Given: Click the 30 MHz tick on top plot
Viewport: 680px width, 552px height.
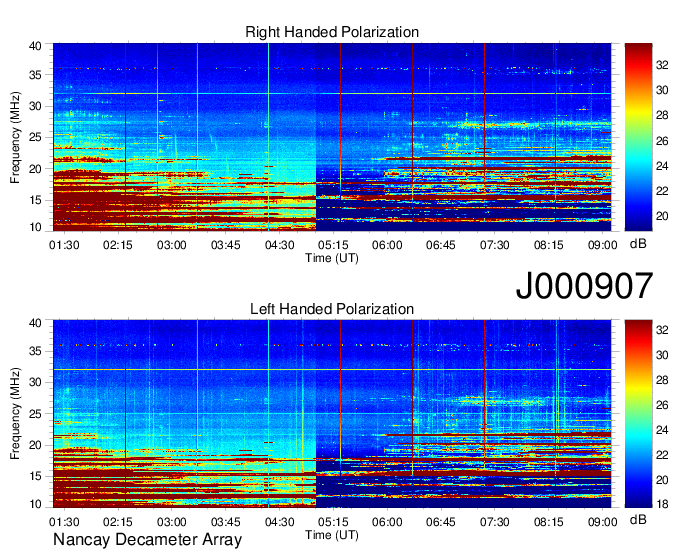Looking at the screenshot, I should (x=35, y=106).
